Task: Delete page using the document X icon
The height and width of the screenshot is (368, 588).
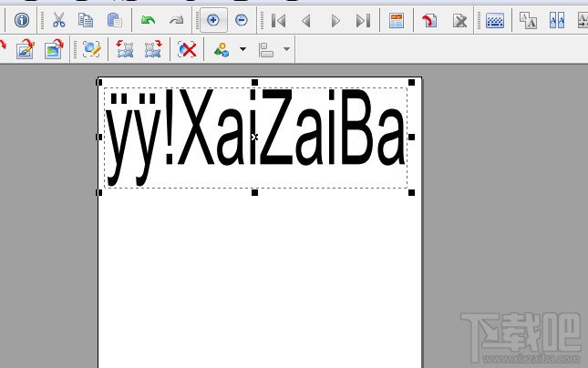Action: (459, 21)
